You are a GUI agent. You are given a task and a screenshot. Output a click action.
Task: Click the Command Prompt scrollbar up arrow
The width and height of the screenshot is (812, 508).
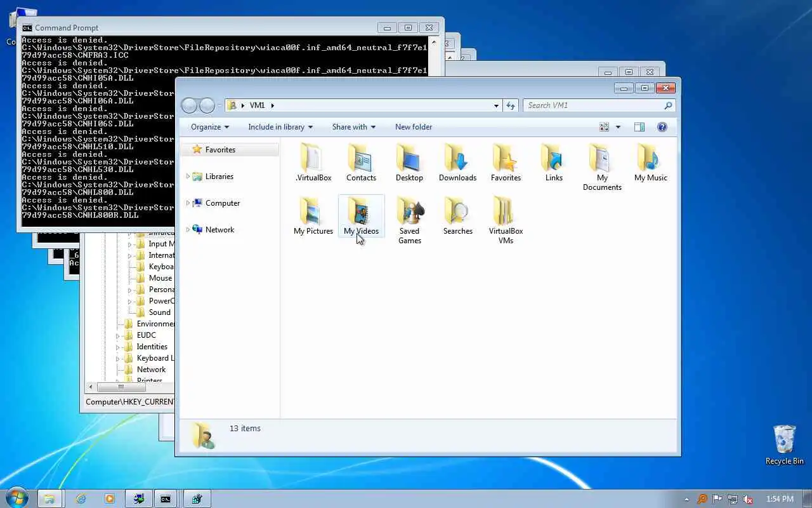pyautogui.click(x=435, y=43)
